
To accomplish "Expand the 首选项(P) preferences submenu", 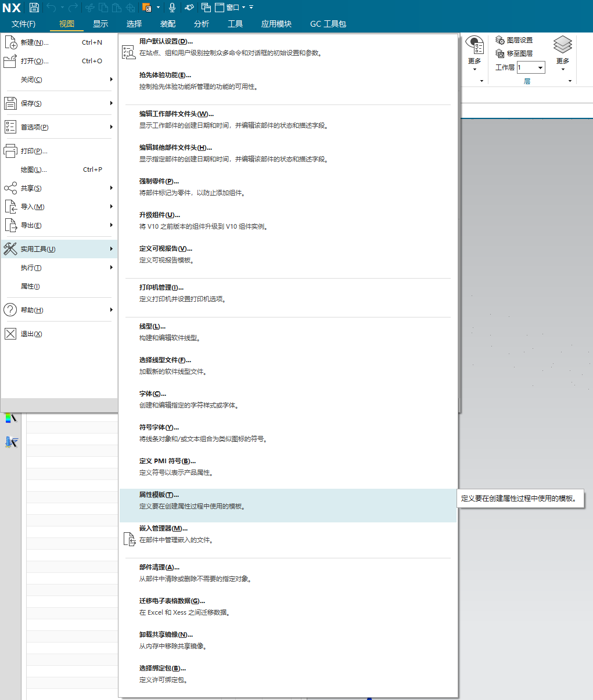I will [x=111, y=127].
